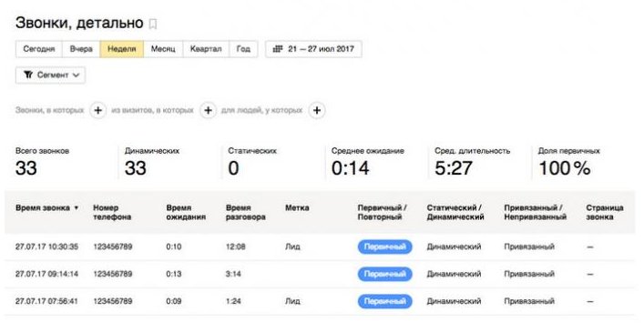644x332 pixels.
Task: Add a filter for visits condition
Action: pos(209,110)
